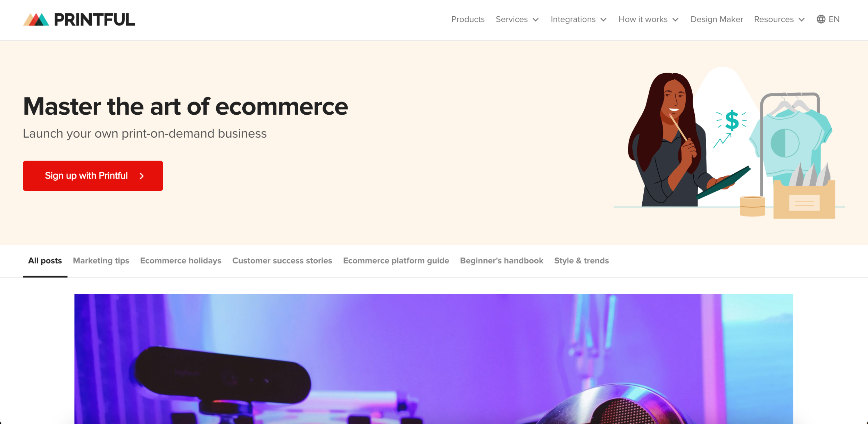This screenshot has width=868, height=424.
Task: Open the Design Maker page
Action: (x=717, y=19)
